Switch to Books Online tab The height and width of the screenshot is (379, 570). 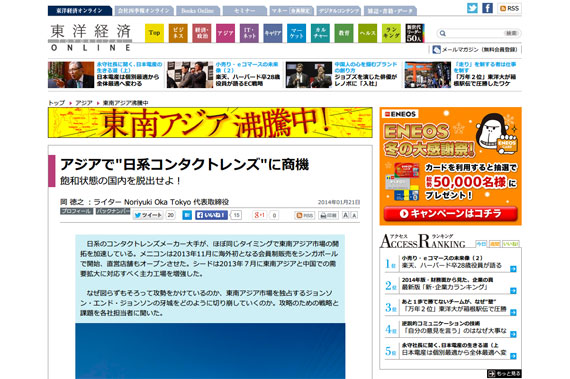pos(198,11)
